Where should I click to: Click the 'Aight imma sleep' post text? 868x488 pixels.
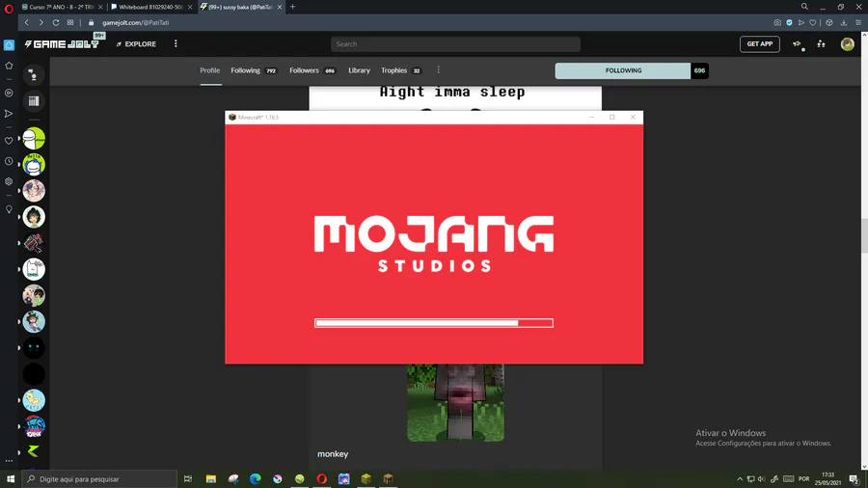[452, 92]
